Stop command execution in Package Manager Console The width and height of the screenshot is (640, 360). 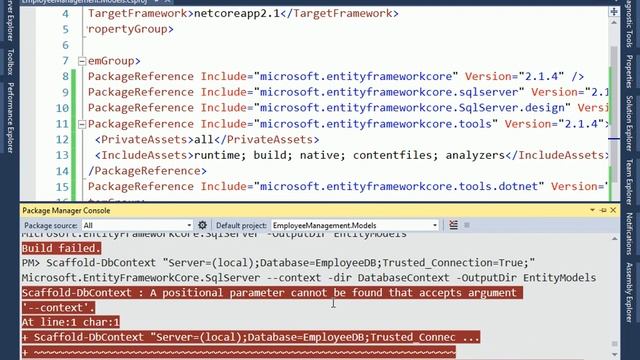tap(467, 225)
